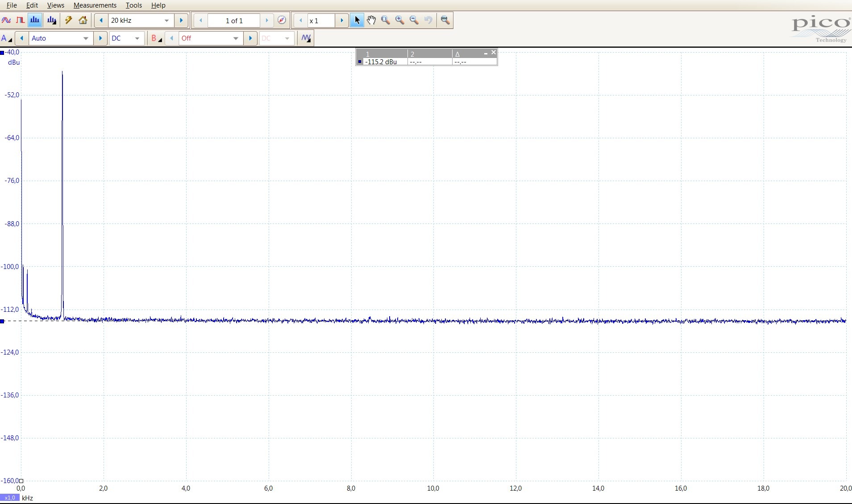Open the Views menu

click(56, 5)
